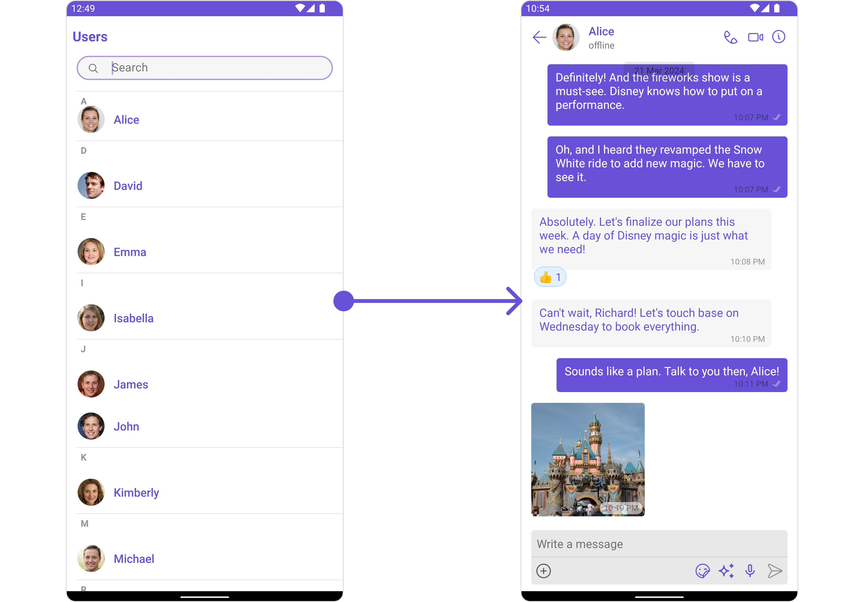The image size is (868, 602).
Task: Start a video call with Alice
Action: [x=755, y=37]
